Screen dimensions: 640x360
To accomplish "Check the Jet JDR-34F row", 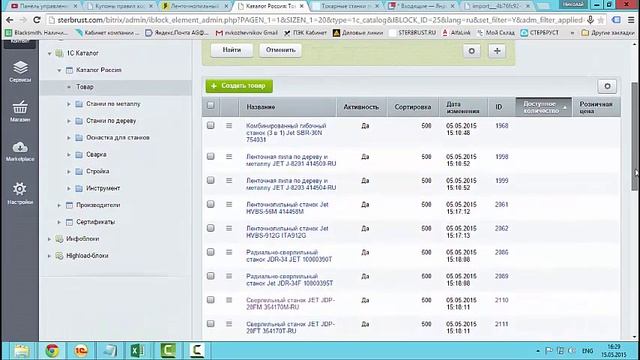I will pos(211,276).
